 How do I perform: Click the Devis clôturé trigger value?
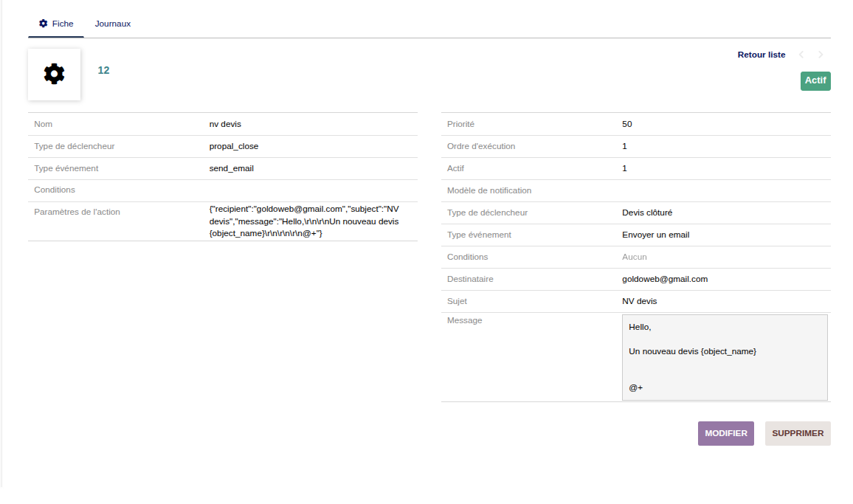coord(647,213)
